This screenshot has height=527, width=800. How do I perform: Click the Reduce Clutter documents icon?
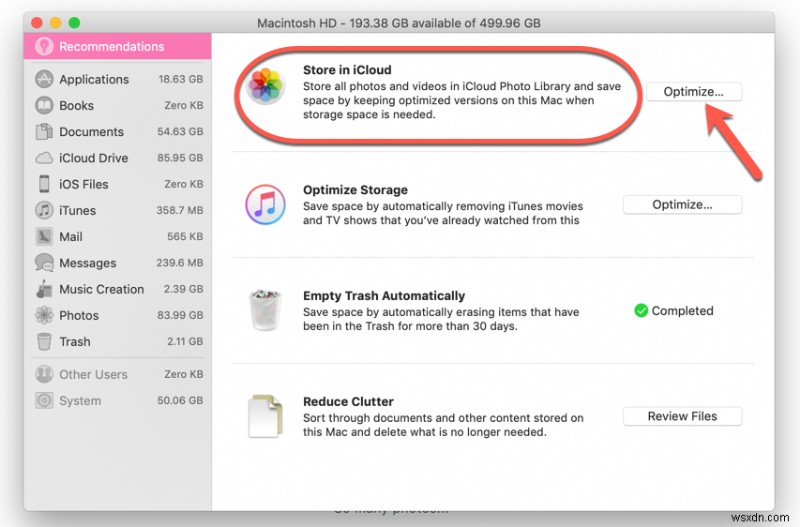[265, 416]
